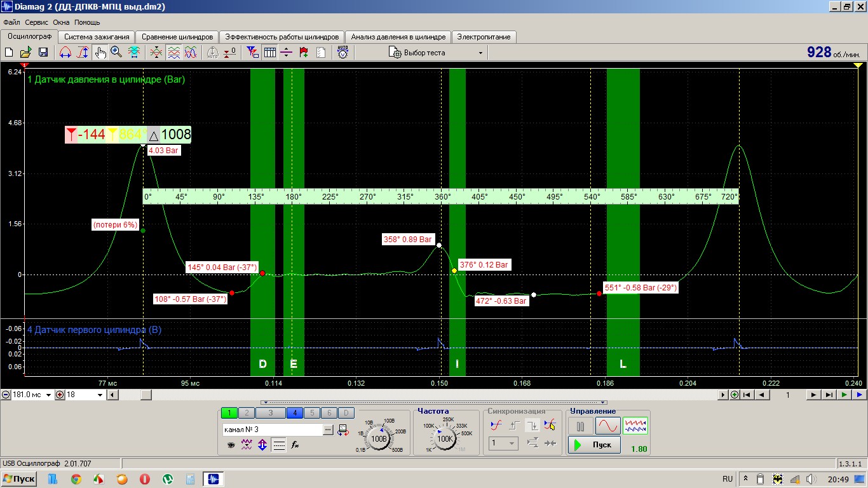Switch to Анализ давления в цилиндре tab

click(398, 37)
